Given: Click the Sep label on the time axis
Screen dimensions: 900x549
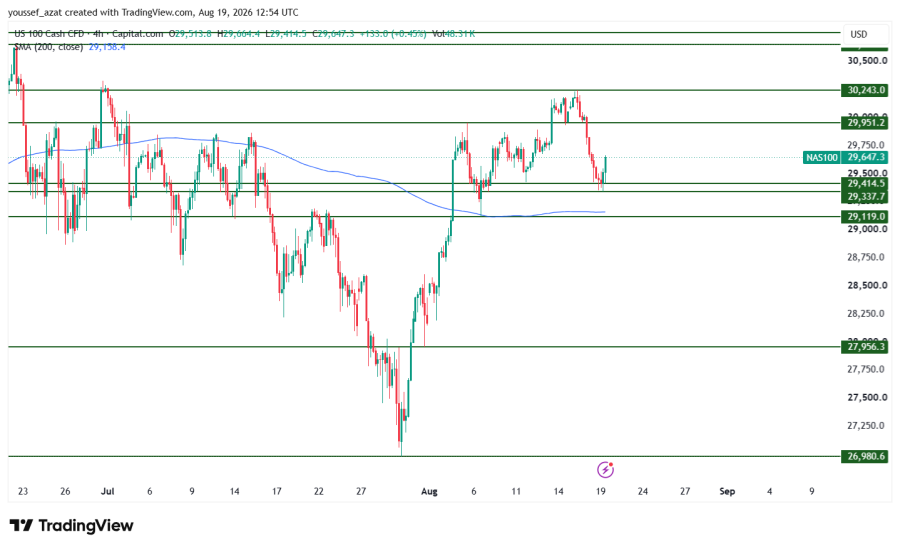Looking at the screenshot, I should (x=727, y=492).
